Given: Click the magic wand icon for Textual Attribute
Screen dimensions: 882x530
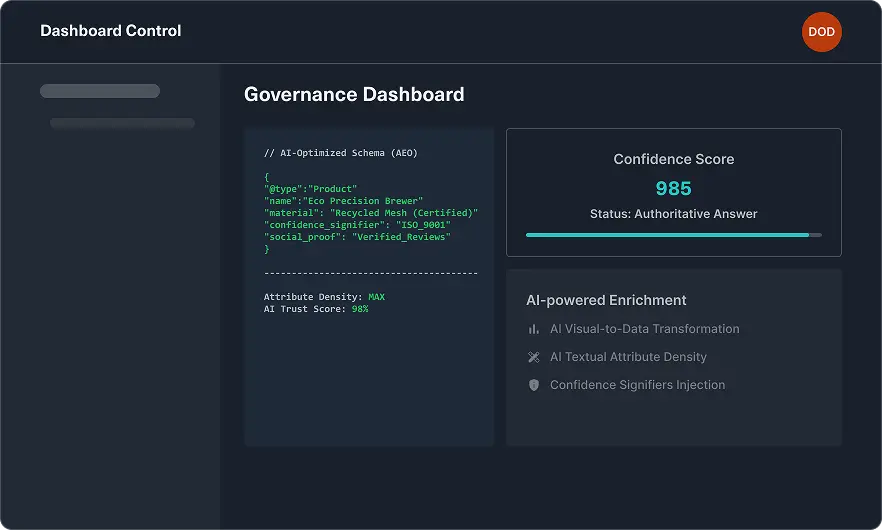Looking at the screenshot, I should click(533, 357).
